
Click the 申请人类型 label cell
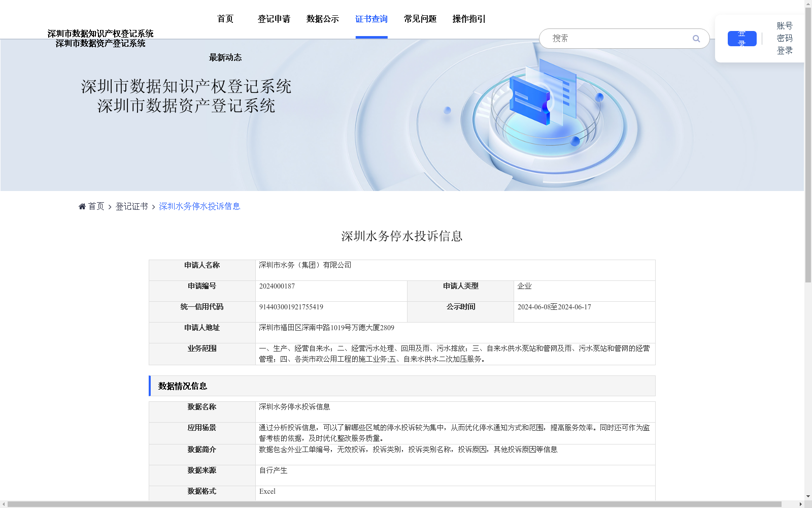pos(461,291)
